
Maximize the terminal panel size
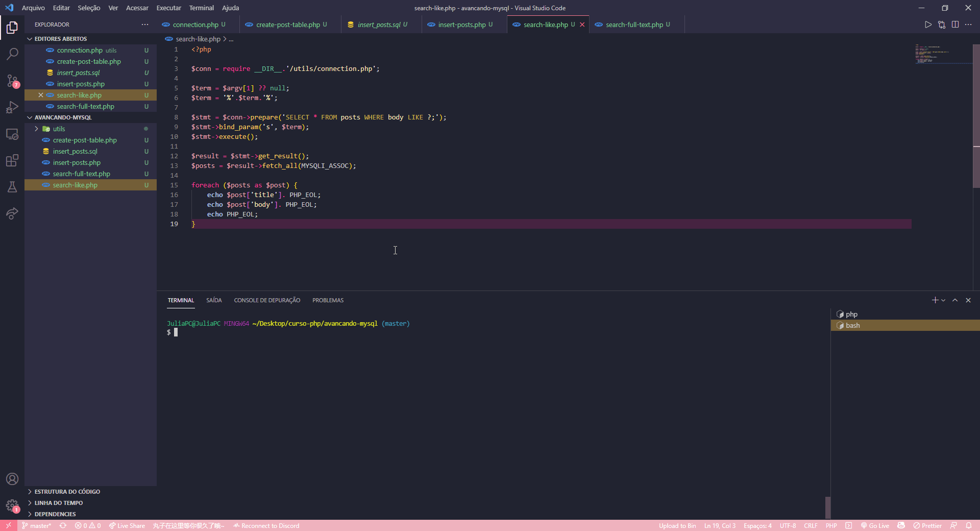tap(955, 300)
